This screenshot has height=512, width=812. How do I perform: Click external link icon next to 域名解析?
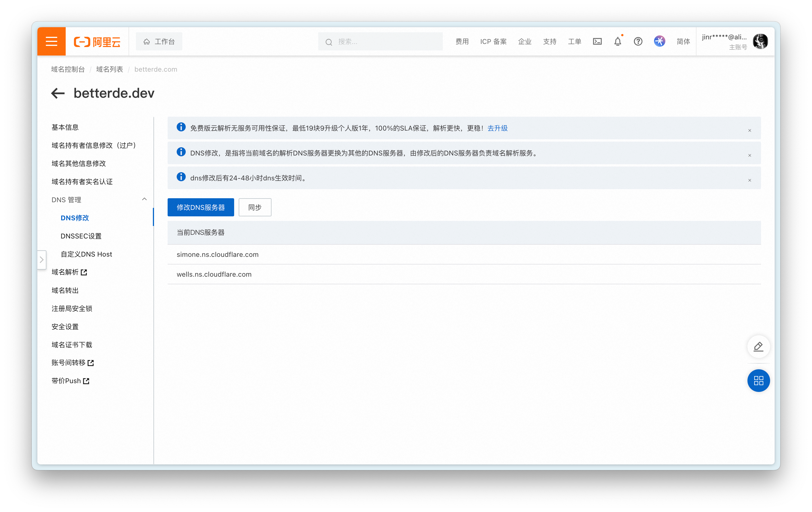pos(84,272)
